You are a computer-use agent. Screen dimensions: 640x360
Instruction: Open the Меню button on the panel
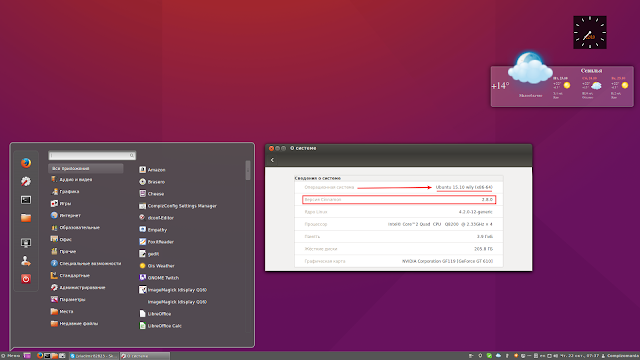[x=10, y=356]
